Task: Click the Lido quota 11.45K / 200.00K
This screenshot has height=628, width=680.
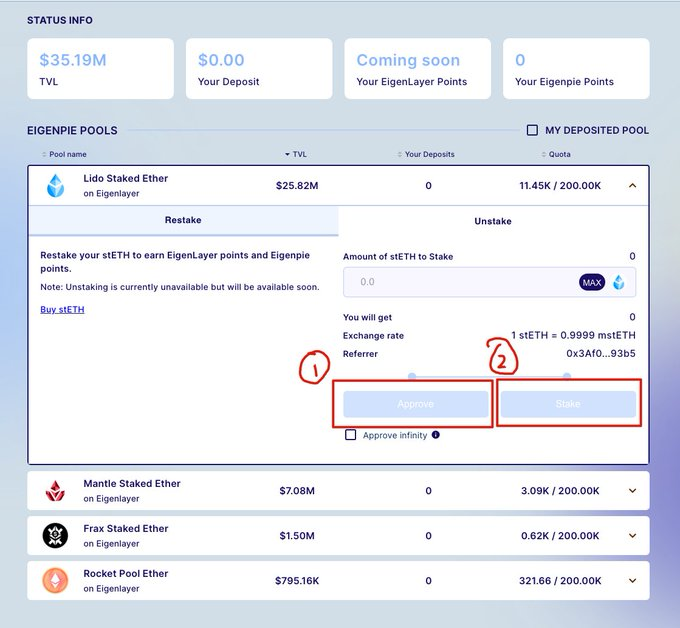Action: (560, 186)
